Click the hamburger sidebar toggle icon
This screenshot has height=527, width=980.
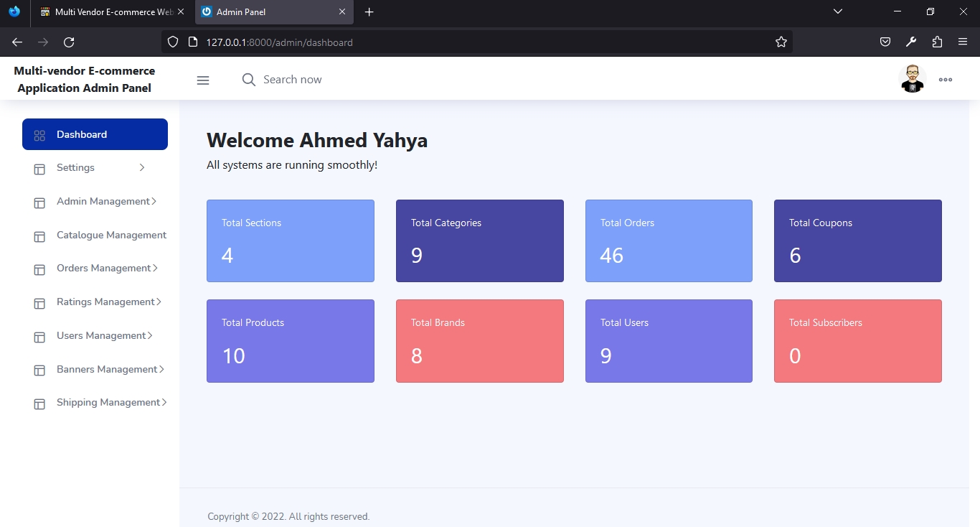pos(203,80)
